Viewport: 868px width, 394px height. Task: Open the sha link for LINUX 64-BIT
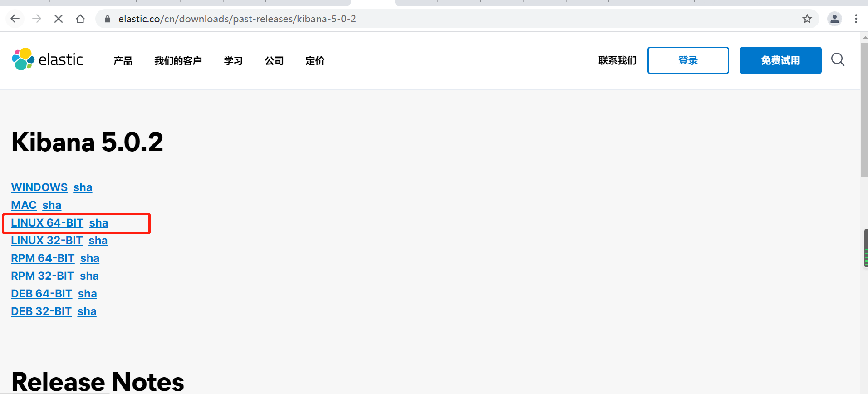(98, 223)
